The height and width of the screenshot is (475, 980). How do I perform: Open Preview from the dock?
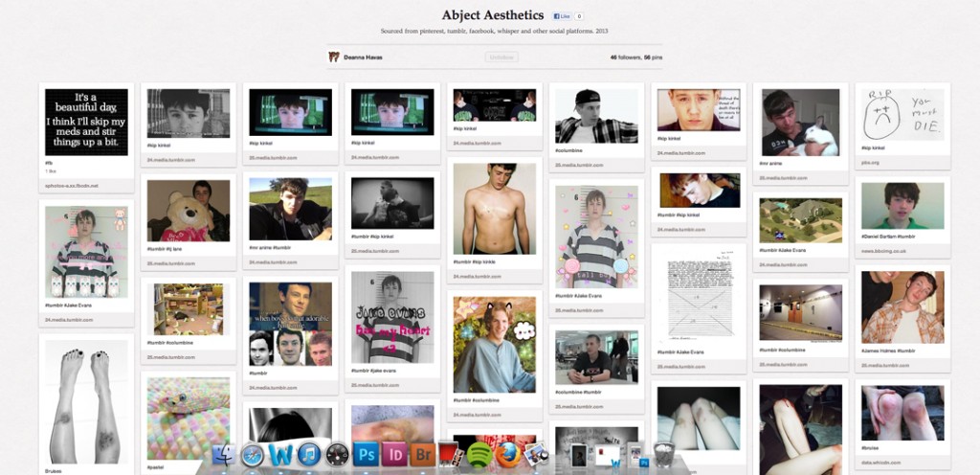point(536,455)
